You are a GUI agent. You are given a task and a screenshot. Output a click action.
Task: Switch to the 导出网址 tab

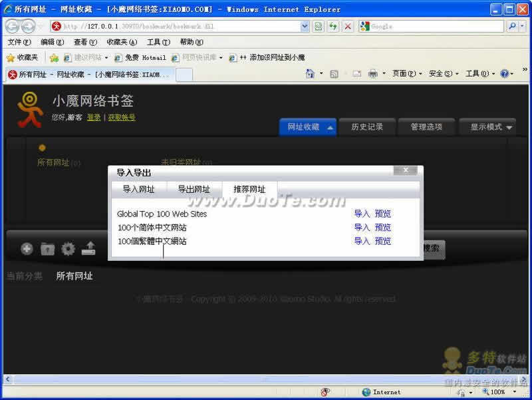click(194, 190)
